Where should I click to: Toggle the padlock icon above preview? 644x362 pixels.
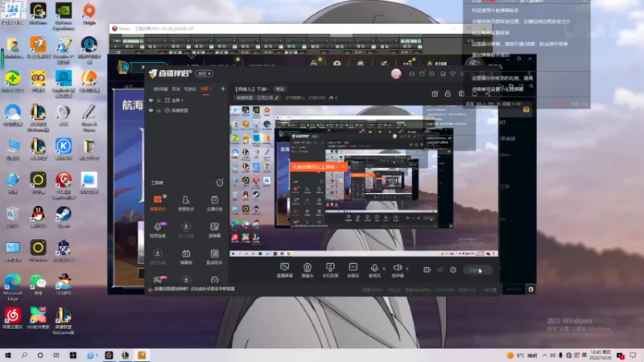tap(448, 93)
